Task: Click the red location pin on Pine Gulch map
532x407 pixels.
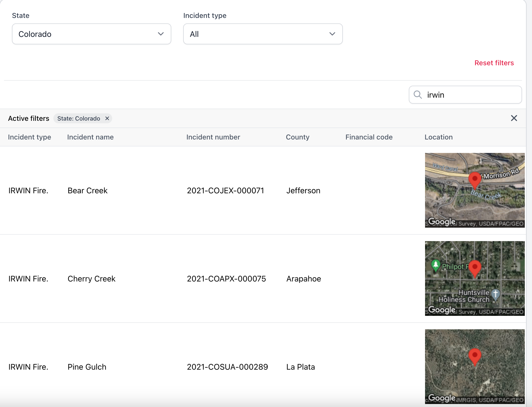Action: point(475,356)
